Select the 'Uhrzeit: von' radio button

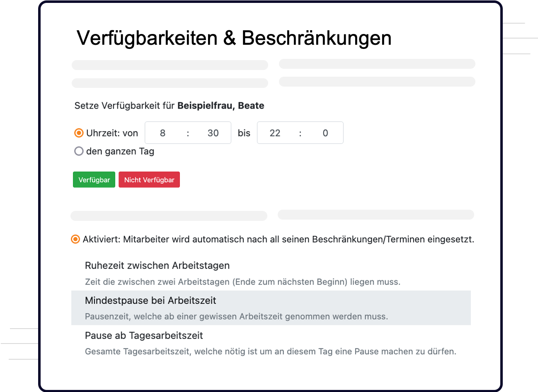pos(79,133)
